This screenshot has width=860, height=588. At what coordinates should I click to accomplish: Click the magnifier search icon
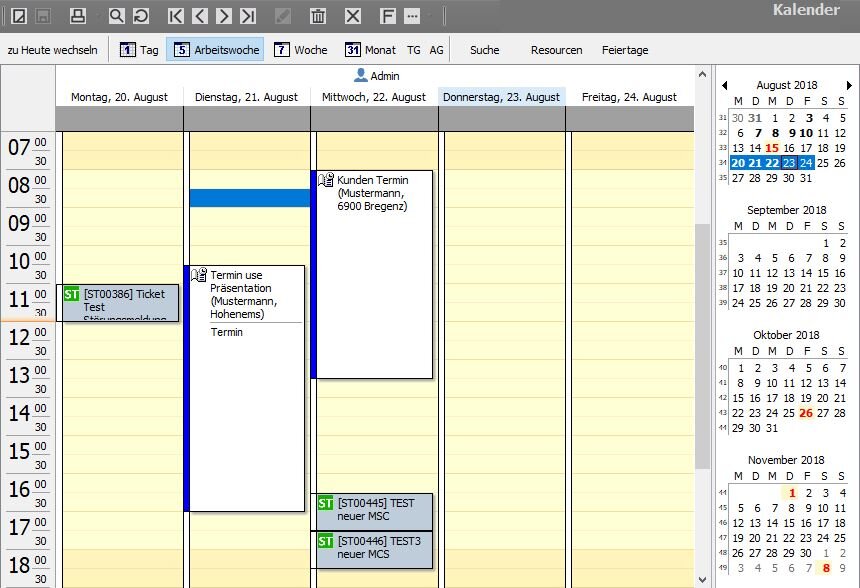point(116,16)
